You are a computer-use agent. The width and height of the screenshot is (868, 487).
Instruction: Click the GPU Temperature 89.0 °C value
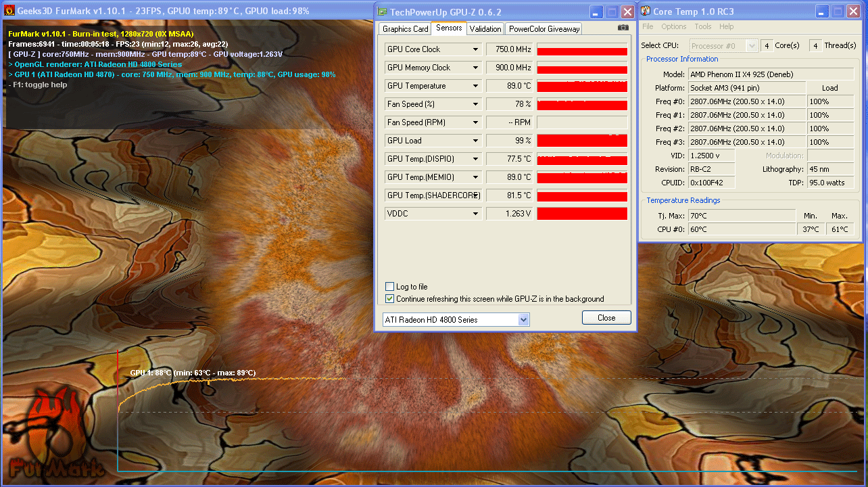[509, 86]
